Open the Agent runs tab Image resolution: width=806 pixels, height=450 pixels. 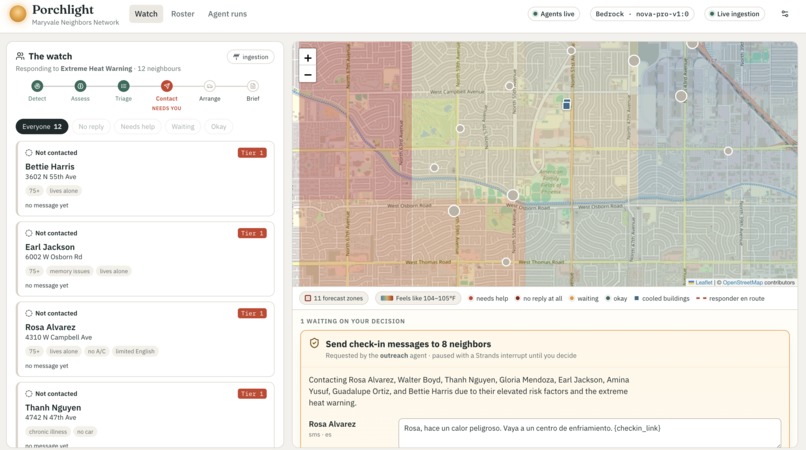(x=227, y=14)
